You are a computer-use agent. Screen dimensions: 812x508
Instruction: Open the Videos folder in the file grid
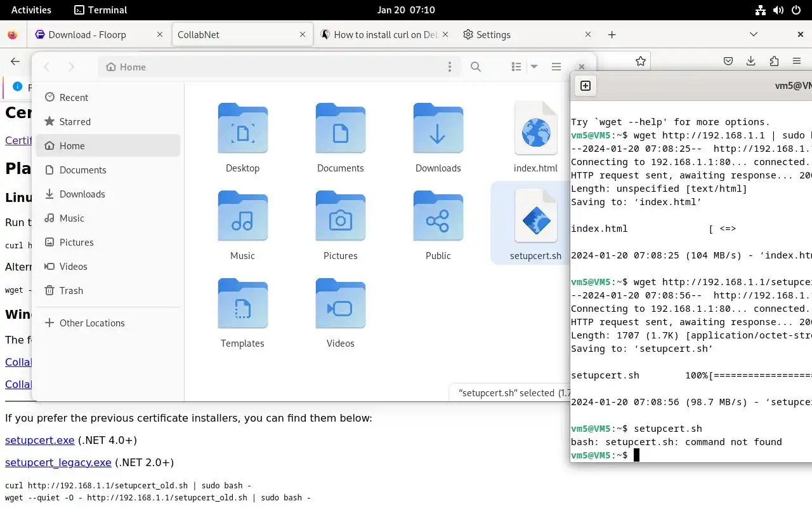pos(340,304)
